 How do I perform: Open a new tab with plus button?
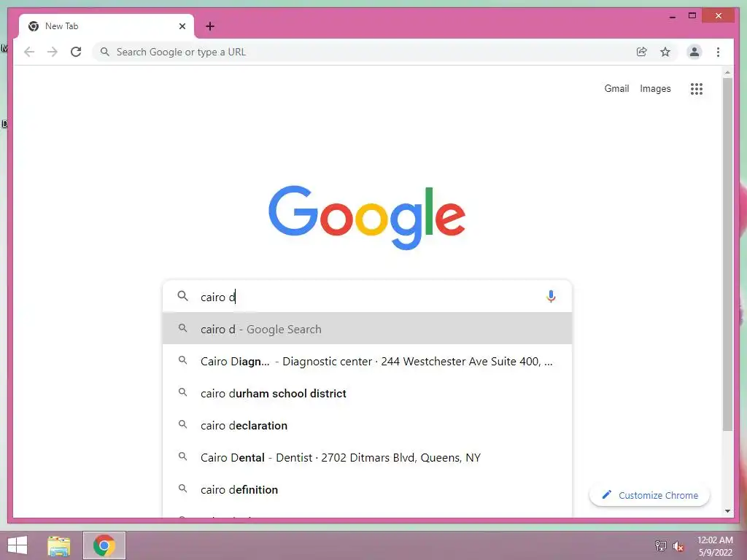point(210,26)
